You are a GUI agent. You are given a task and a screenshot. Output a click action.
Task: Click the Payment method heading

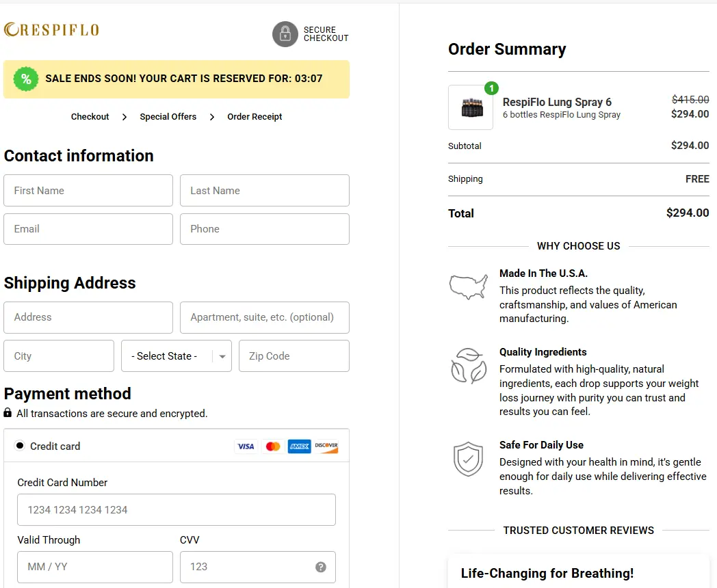[68, 393]
